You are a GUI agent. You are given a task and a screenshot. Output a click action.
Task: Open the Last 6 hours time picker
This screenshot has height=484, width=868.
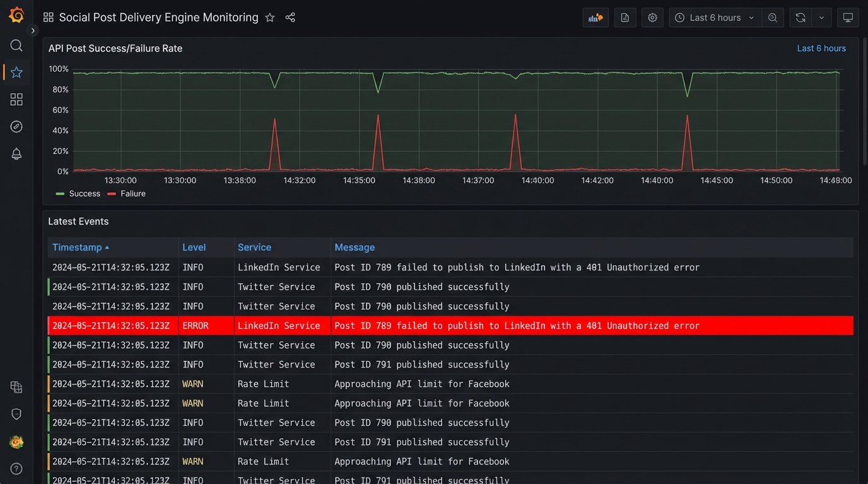tap(715, 18)
